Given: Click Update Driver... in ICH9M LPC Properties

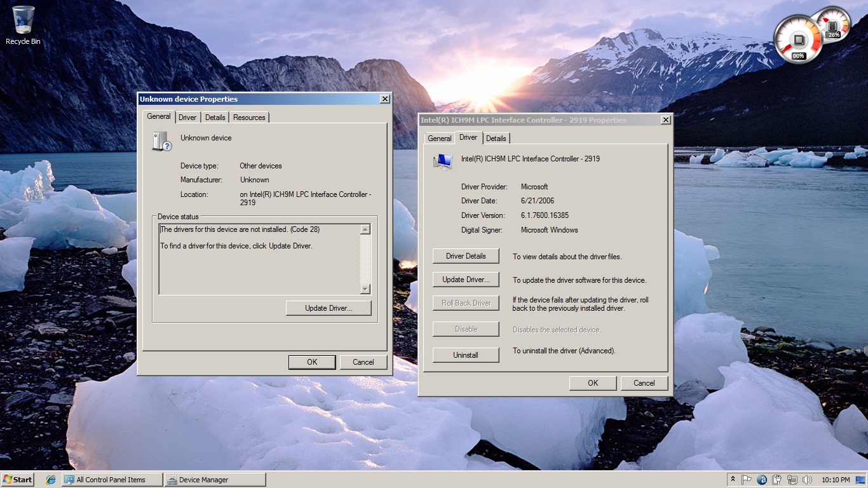Looking at the screenshot, I should [x=466, y=280].
